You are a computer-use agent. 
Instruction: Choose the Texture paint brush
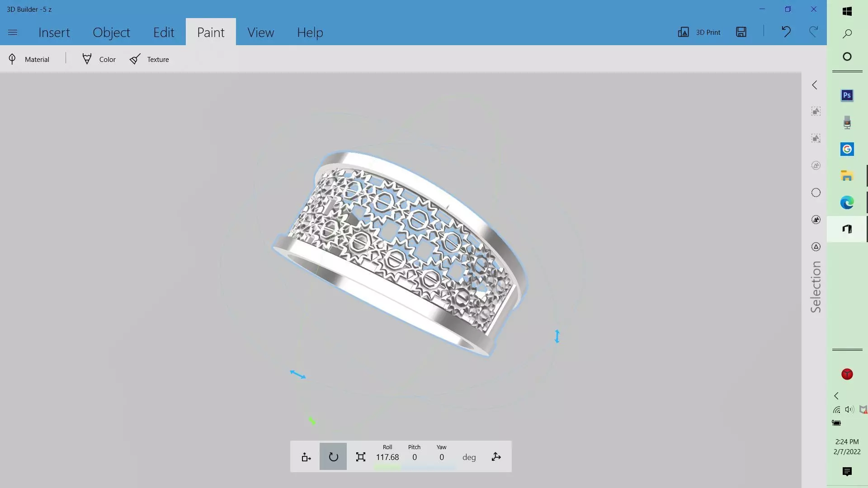[149, 59]
